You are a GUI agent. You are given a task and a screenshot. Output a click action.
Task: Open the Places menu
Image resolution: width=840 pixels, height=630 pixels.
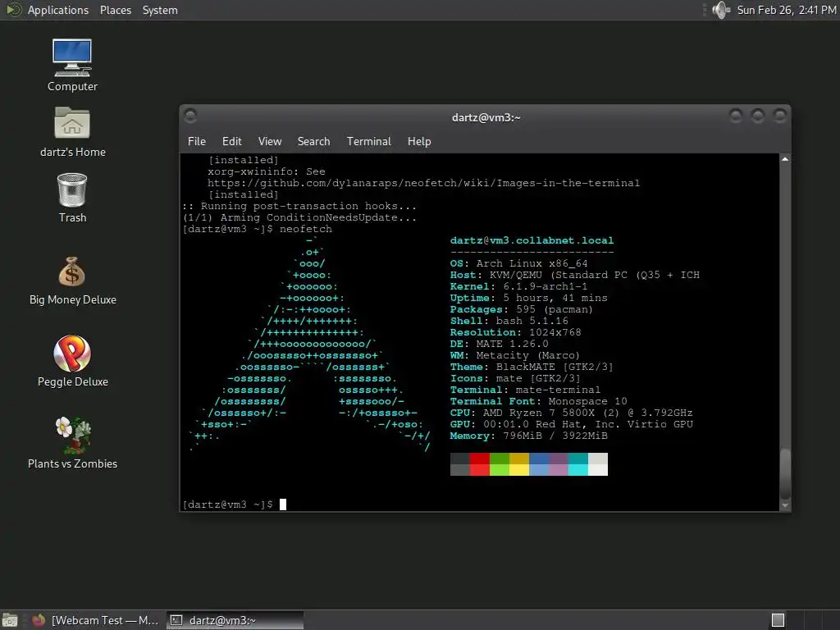coord(116,10)
